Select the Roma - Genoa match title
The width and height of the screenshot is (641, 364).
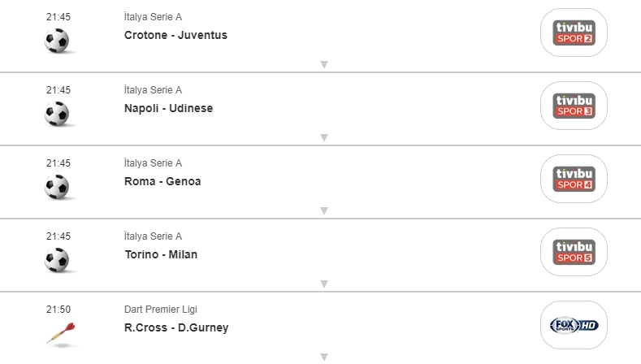pos(162,181)
